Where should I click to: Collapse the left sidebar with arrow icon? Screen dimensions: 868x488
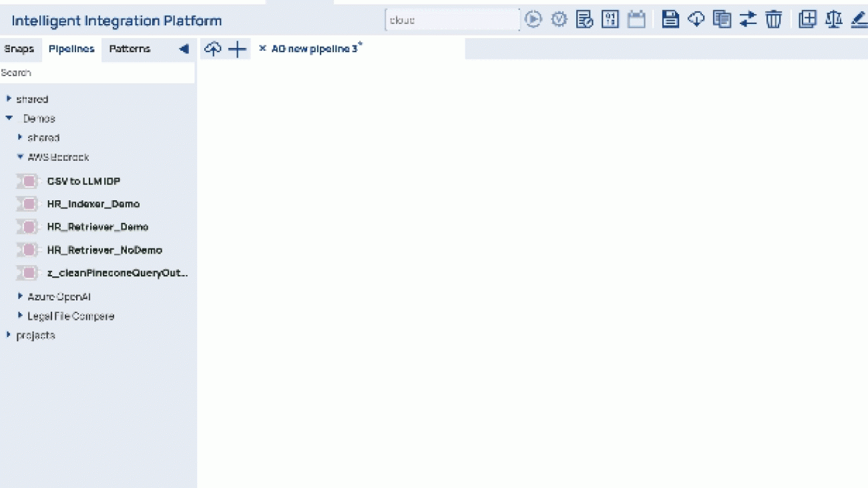[184, 49]
